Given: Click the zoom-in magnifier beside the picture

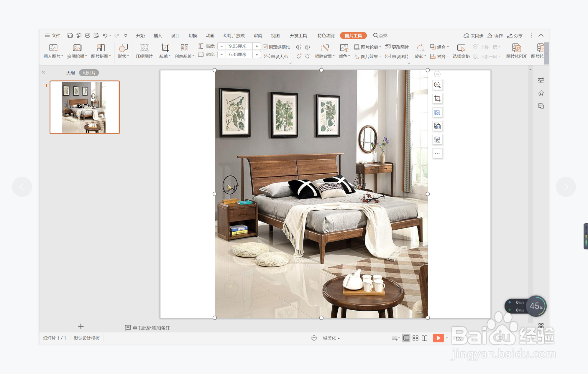Looking at the screenshot, I should (x=437, y=85).
